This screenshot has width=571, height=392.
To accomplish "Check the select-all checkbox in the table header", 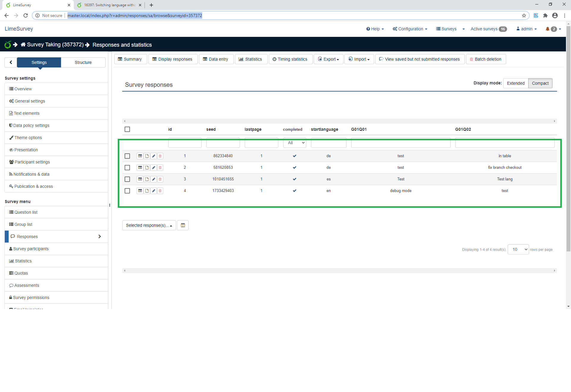I will 127,129.
